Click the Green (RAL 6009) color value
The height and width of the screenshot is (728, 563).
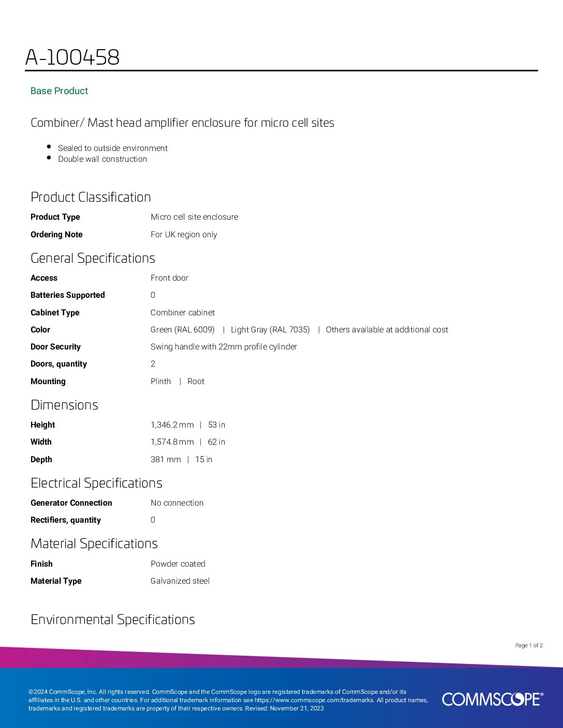(183, 330)
